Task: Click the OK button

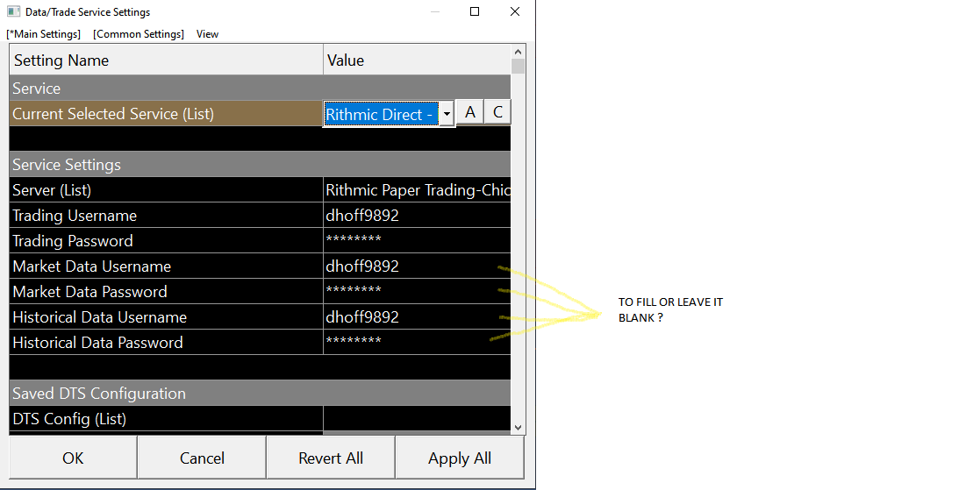Action: [73, 458]
